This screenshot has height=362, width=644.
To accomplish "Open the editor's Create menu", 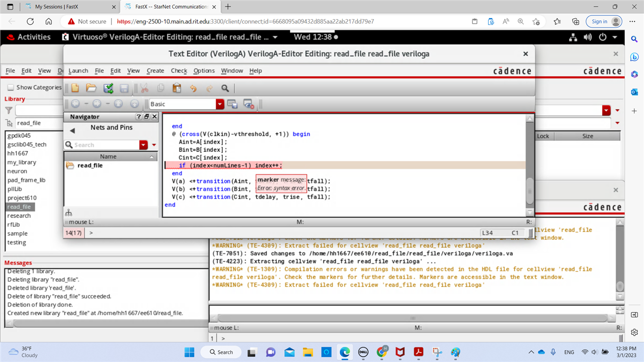I will click(x=155, y=71).
